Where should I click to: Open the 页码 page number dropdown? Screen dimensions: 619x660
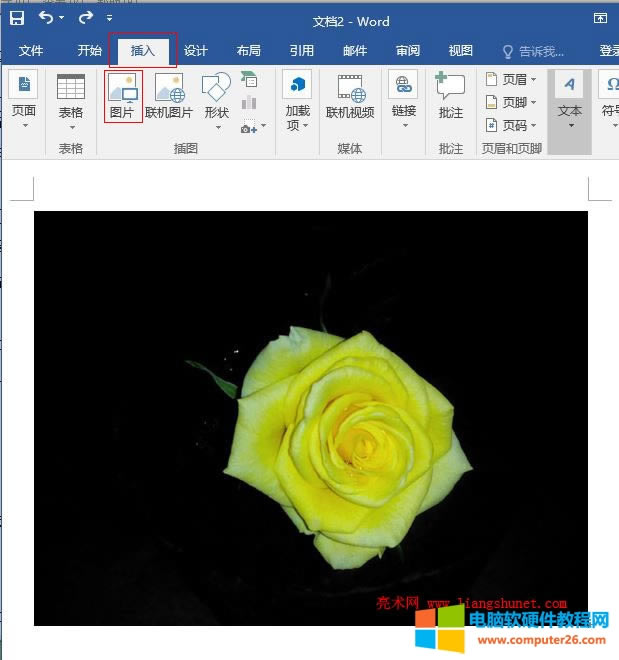pyautogui.click(x=511, y=125)
